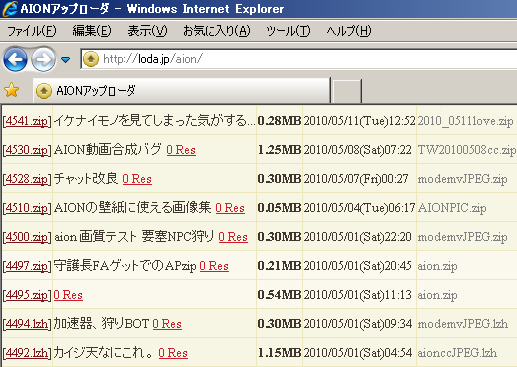
Task: Click the 1.25MB file size cell
Action: pos(279,150)
